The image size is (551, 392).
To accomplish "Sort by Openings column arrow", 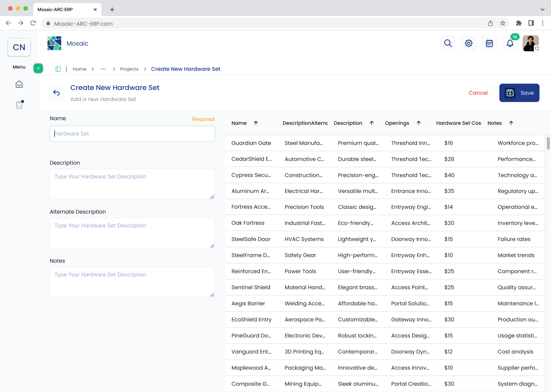I will [419, 123].
